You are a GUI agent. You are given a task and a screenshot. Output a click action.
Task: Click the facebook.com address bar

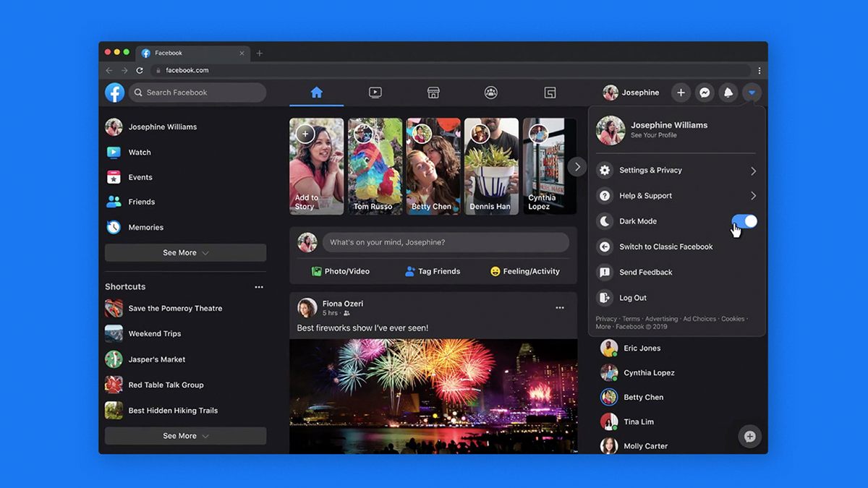click(x=450, y=71)
